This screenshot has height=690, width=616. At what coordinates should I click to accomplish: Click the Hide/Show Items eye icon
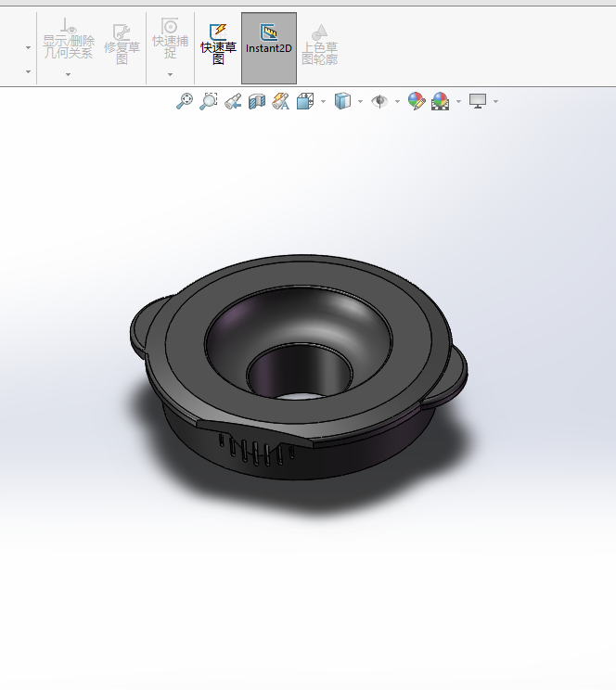(379, 101)
